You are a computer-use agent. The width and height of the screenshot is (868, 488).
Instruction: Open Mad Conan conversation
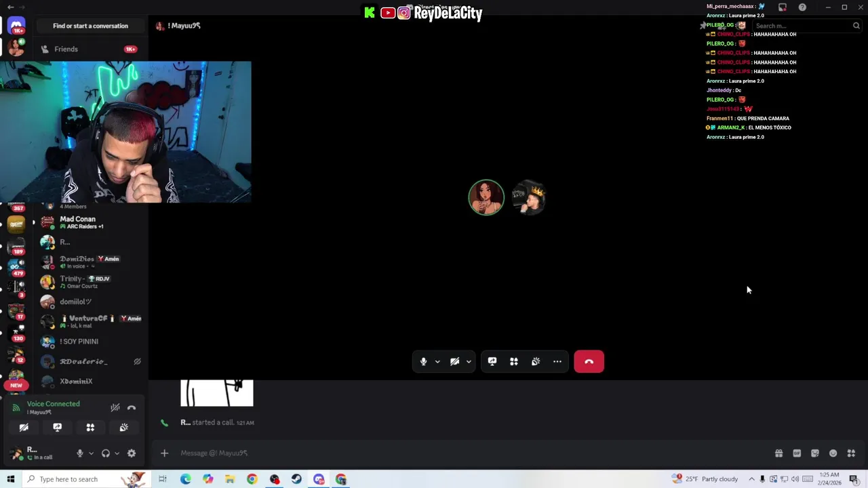(x=90, y=222)
